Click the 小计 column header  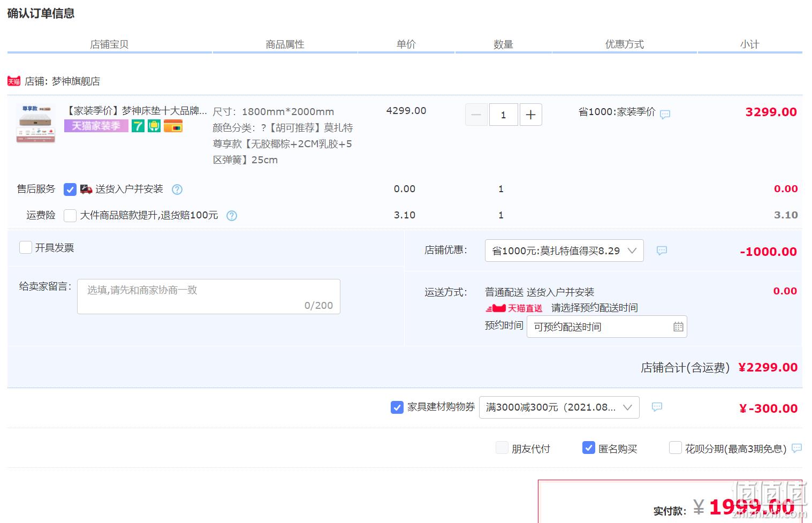tap(749, 44)
